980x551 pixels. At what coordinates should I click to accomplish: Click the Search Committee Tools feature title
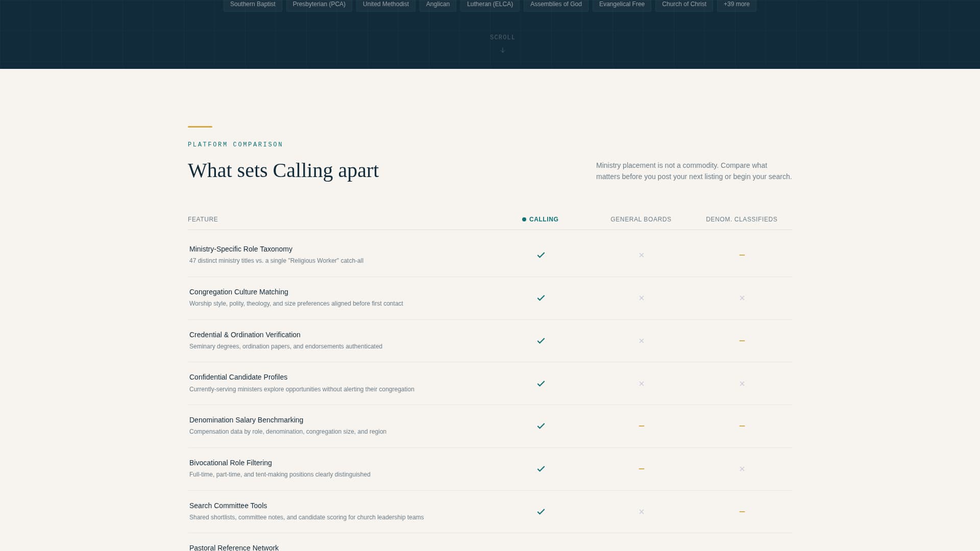click(228, 506)
